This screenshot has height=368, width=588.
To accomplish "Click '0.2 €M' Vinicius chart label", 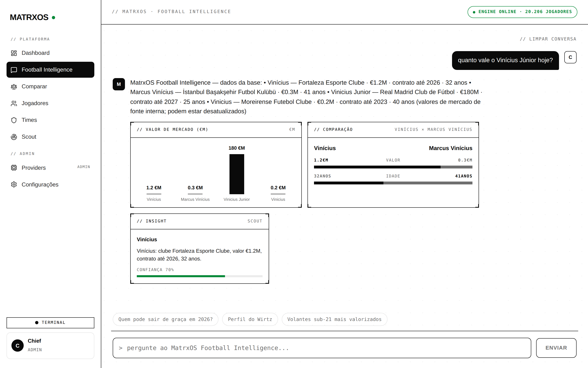I will [x=278, y=188].
